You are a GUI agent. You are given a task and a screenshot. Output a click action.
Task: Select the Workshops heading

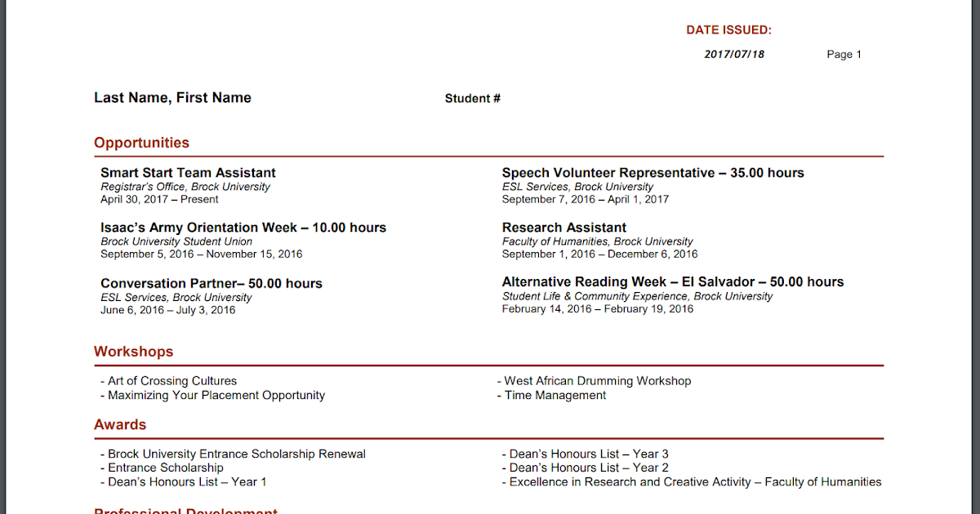pos(133,351)
